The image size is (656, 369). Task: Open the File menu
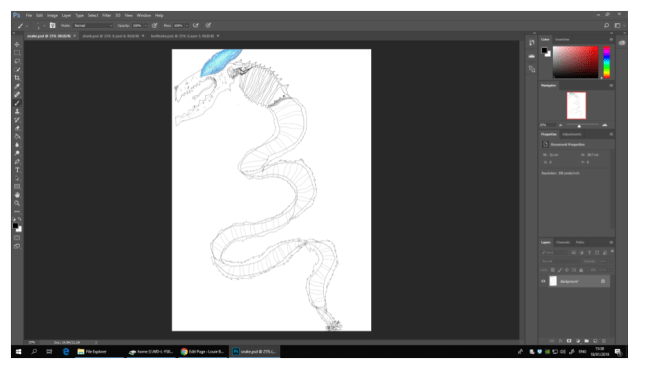(29, 15)
